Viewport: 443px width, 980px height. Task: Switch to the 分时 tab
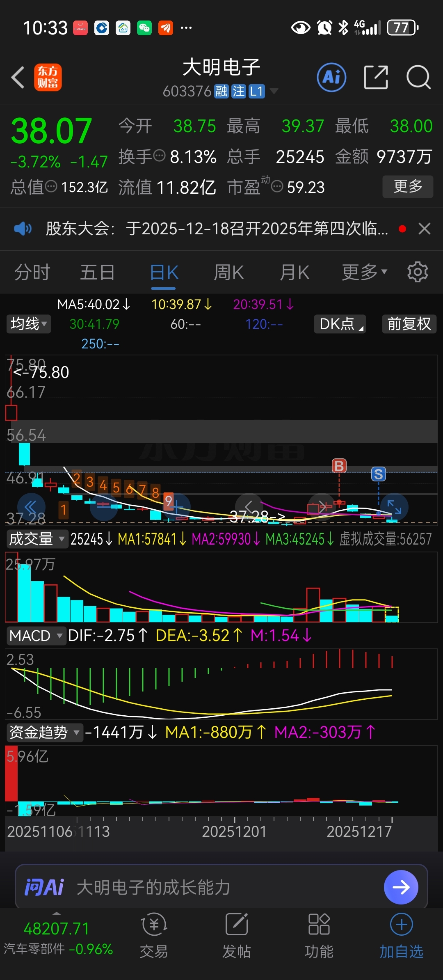[x=32, y=272]
